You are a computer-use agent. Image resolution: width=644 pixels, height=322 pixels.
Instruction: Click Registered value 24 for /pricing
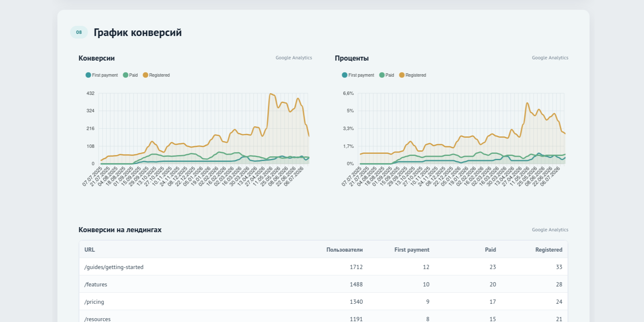(x=559, y=302)
